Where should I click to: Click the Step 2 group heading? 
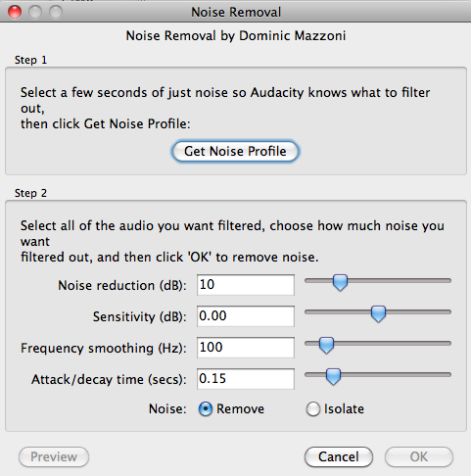click(x=30, y=193)
